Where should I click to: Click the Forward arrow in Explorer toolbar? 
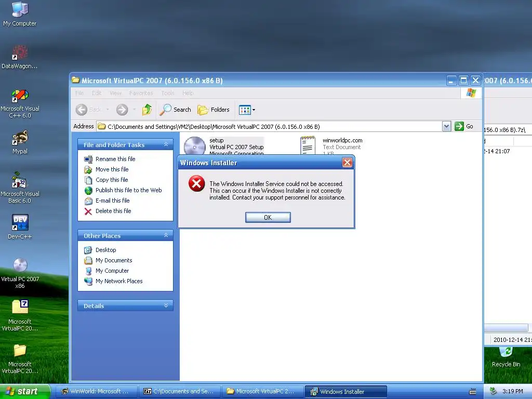click(x=122, y=110)
